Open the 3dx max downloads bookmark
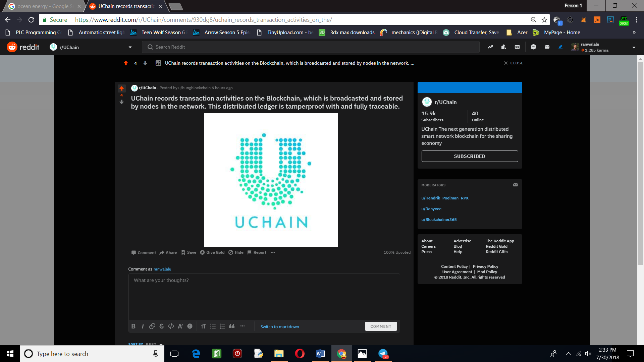The height and width of the screenshot is (362, 644). [346, 33]
